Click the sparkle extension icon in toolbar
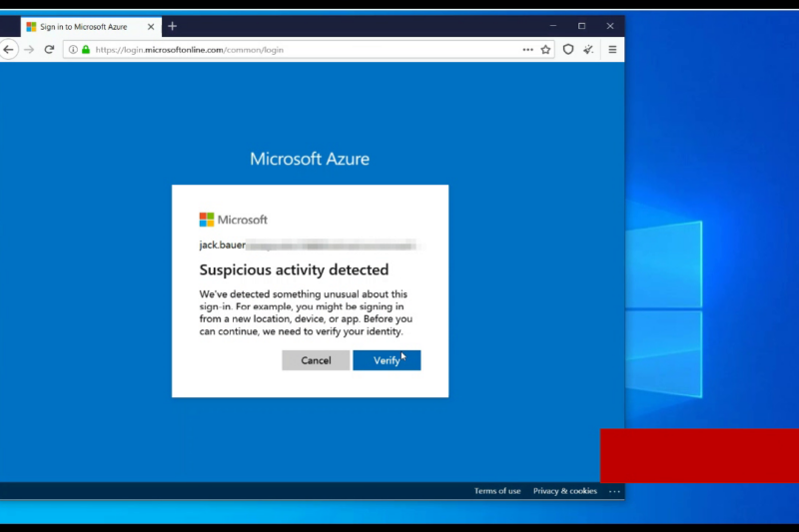 588,49
